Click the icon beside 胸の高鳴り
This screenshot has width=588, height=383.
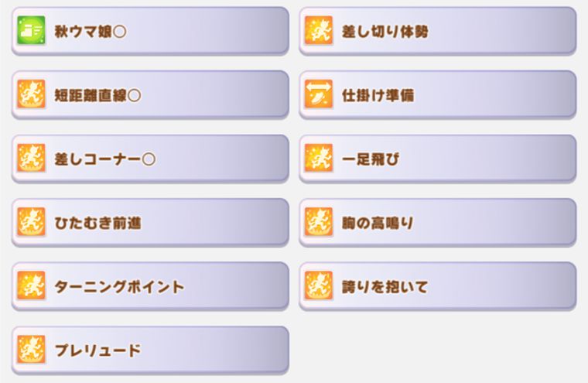tap(318, 223)
